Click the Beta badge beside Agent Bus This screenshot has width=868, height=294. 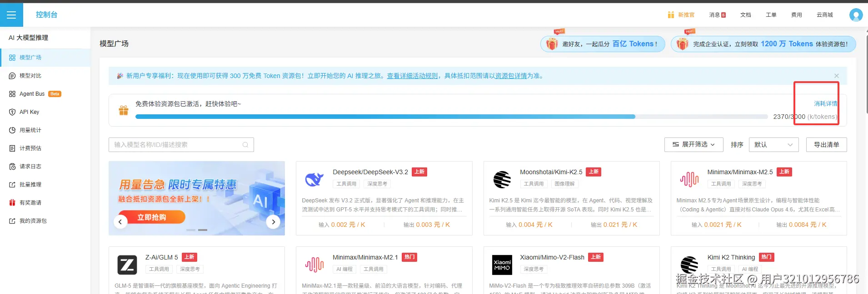[x=55, y=94]
